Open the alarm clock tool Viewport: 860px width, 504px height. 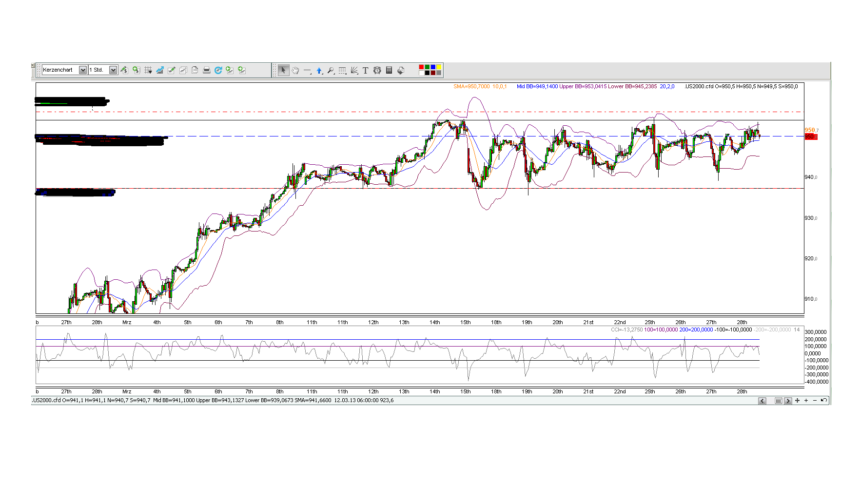pyautogui.click(x=377, y=70)
